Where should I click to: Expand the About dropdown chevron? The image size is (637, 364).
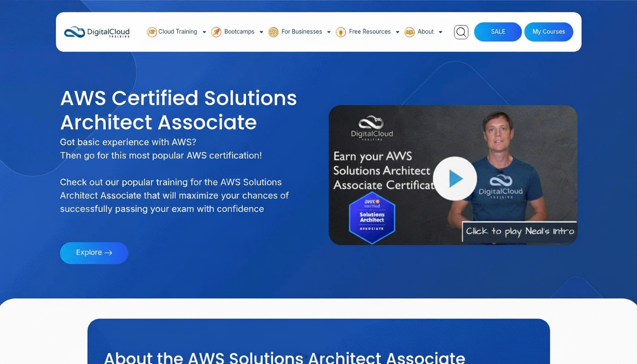click(x=440, y=32)
